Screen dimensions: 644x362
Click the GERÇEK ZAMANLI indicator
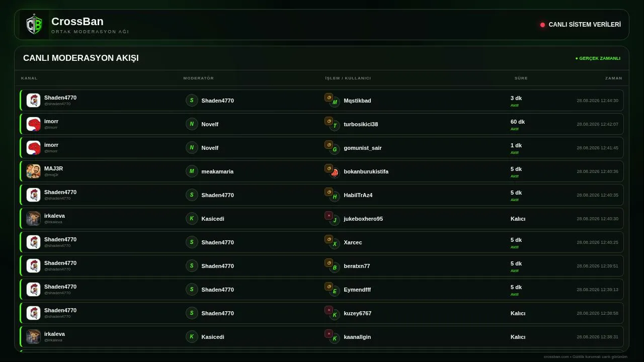(x=598, y=58)
